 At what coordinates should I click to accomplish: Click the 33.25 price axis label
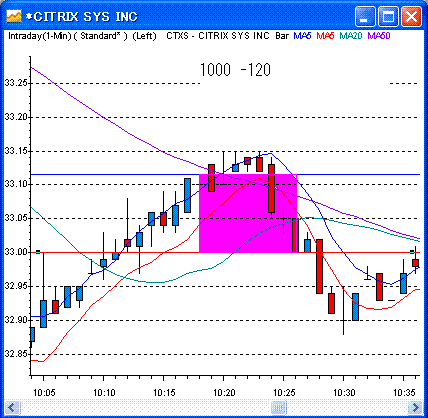[x=15, y=83]
